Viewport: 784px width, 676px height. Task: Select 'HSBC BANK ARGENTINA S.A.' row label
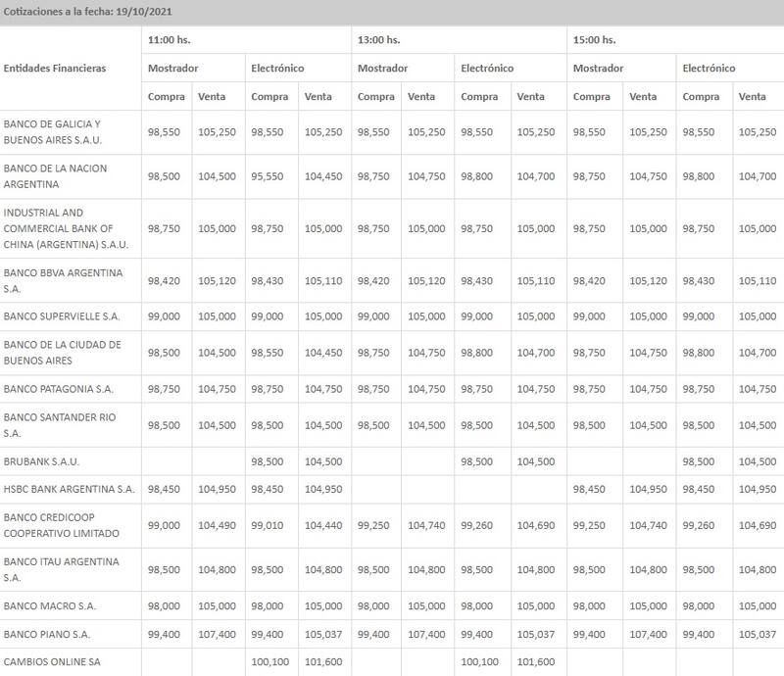pyautogui.click(x=70, y=489)
